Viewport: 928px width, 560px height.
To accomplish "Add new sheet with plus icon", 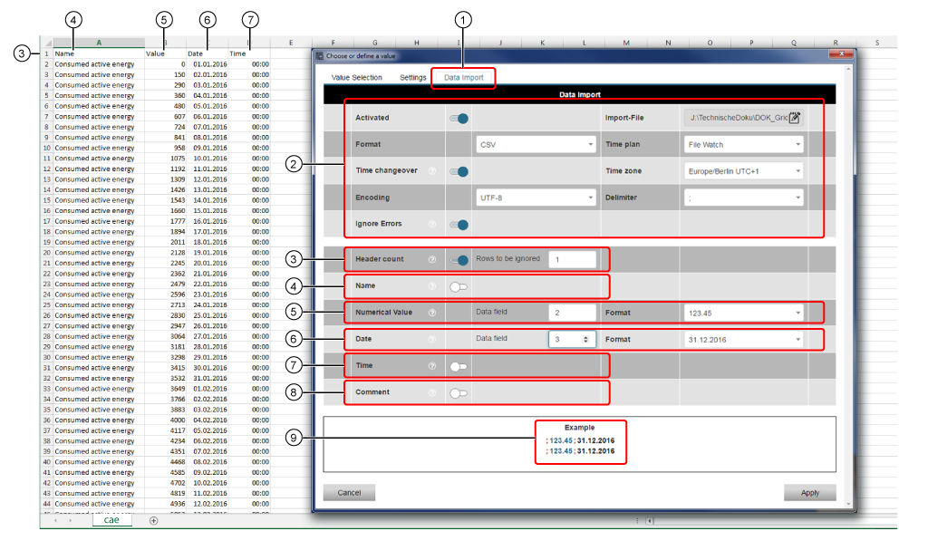I will 153,520.
